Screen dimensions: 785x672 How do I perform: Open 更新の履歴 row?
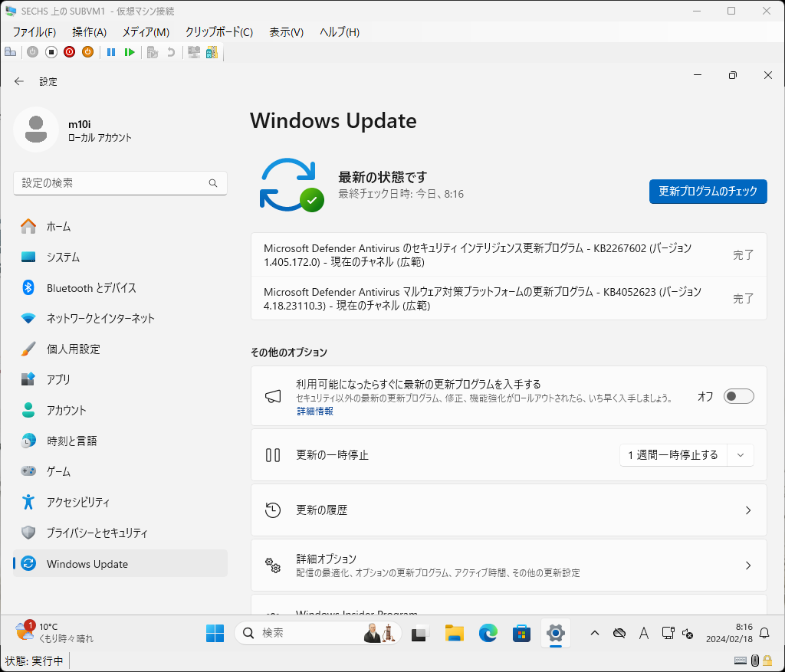click(x=509, y=510)
